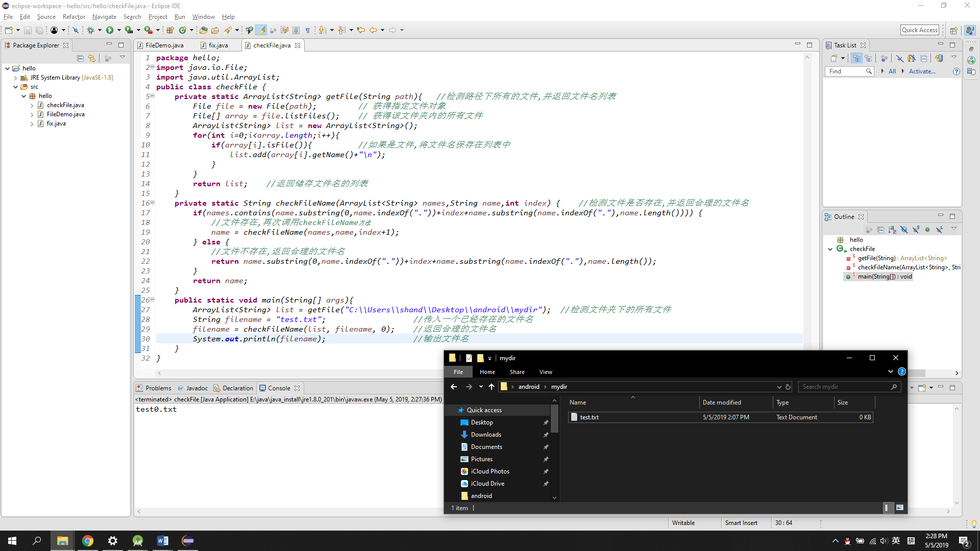The height and width of the screenshot is (551, 980).
Task: Open Task List view menu dropdown triangle
Action: [953, 58]
